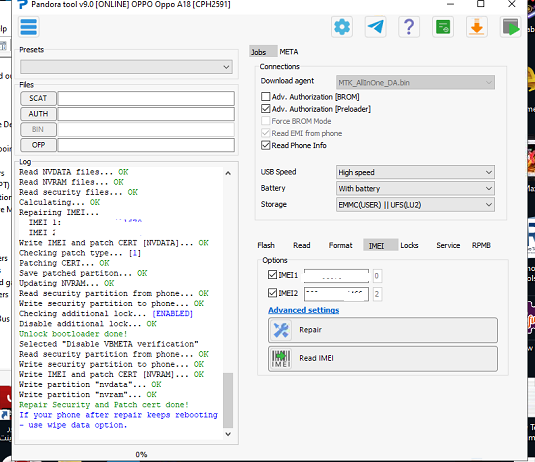
Task: Open the Download agent dropdown
Action: (x=415, y=83)
